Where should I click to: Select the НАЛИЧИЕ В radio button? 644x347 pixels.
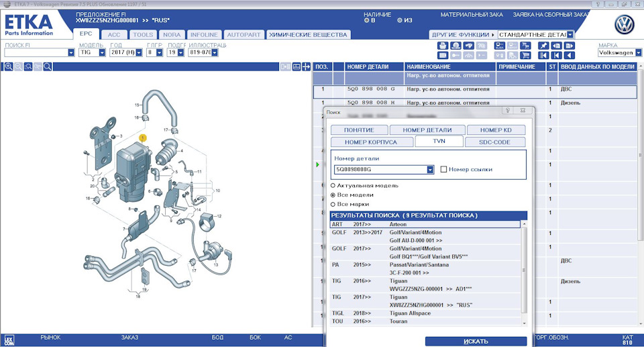[x=366, y=20]
